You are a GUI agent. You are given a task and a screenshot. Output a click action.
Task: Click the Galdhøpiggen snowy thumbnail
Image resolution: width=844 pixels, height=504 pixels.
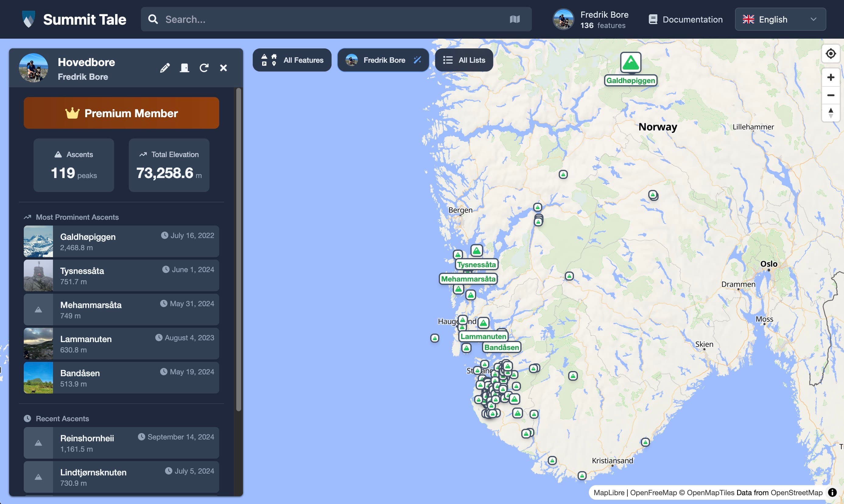38,241
